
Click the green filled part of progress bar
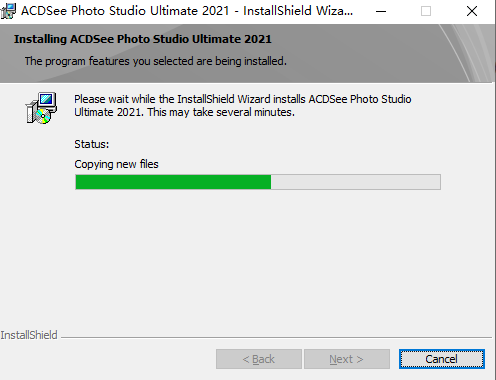[173, 182]
